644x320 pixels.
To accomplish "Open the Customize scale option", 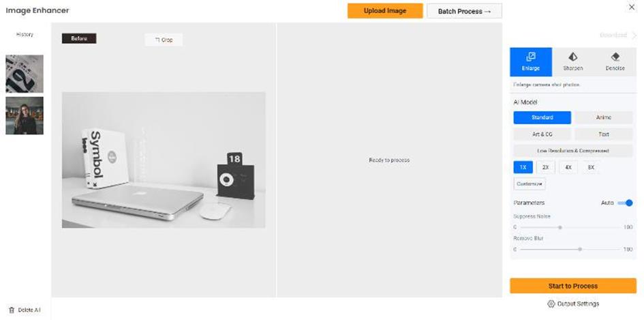I will [530, 184].
